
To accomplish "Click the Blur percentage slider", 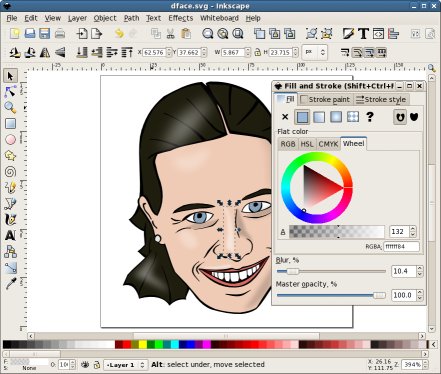I will (x=331, y=271).
